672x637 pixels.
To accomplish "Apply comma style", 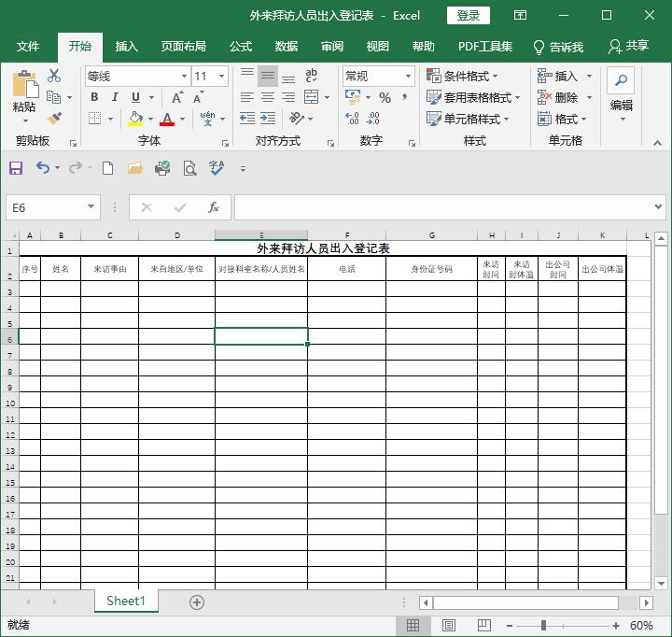I will click(x=404, y=97).
